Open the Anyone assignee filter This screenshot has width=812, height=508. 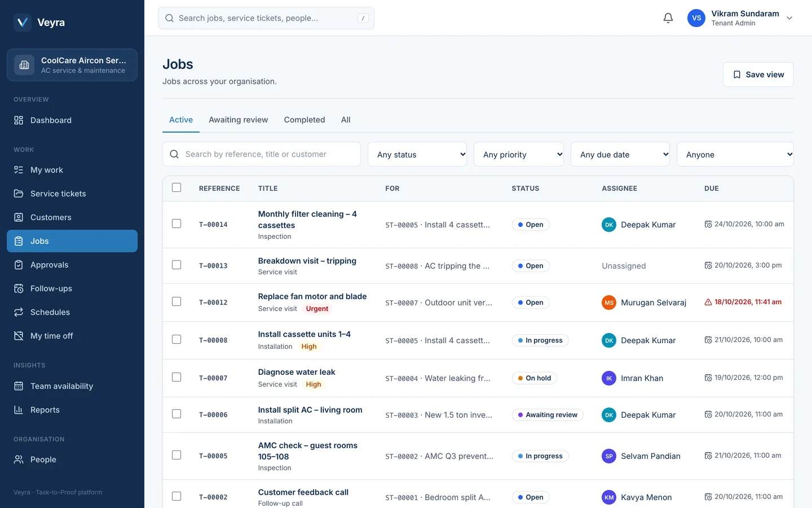pyautogui.click(x=735, y=154)
